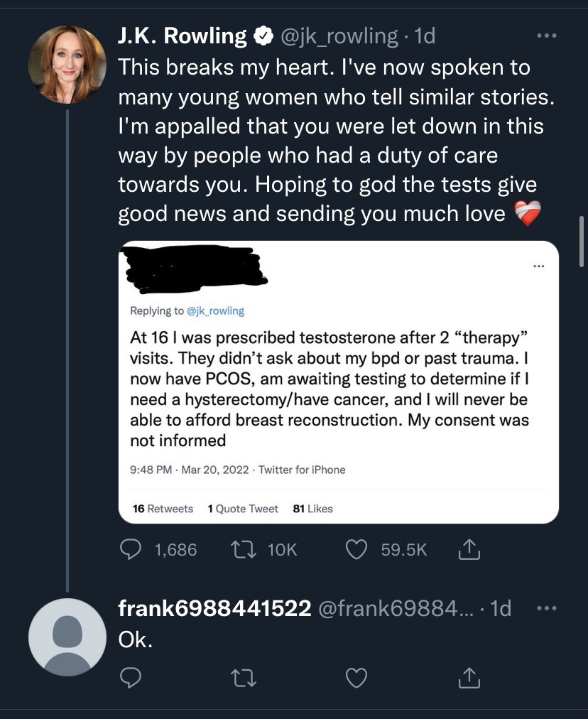Viewport: 588px width, 719px height.
Task: Open more options for frank6988441522's reply
Action: point(547,608)
